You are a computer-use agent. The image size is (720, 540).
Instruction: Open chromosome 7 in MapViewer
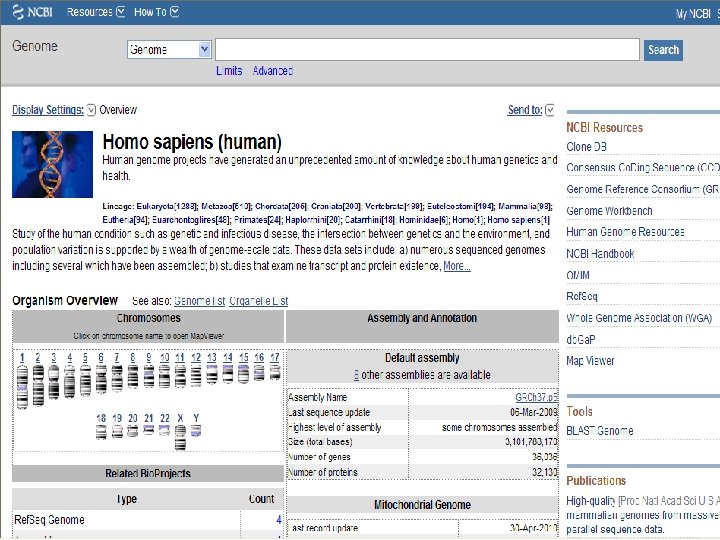point(117,357)
